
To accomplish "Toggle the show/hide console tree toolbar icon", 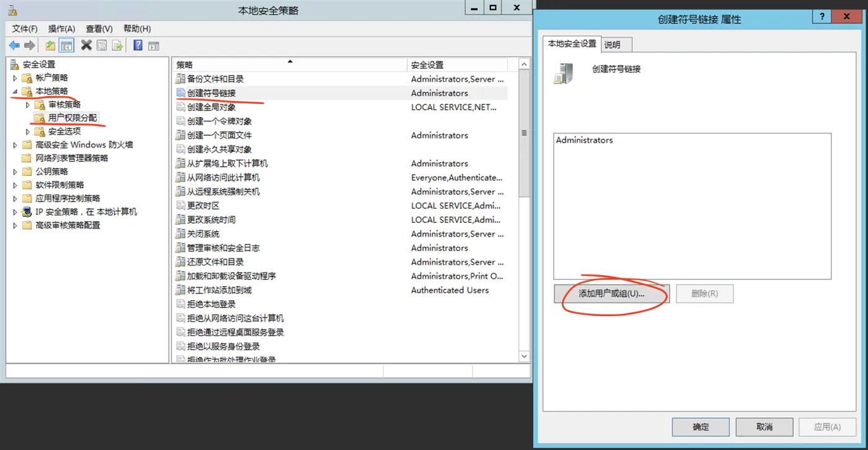I will (66, 45).
